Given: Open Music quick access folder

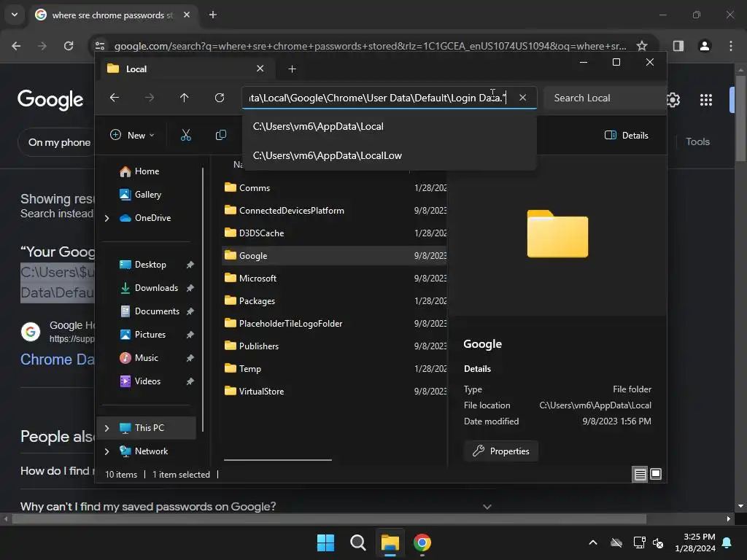Looking at the screenshot, I should [x=146, y=357].
